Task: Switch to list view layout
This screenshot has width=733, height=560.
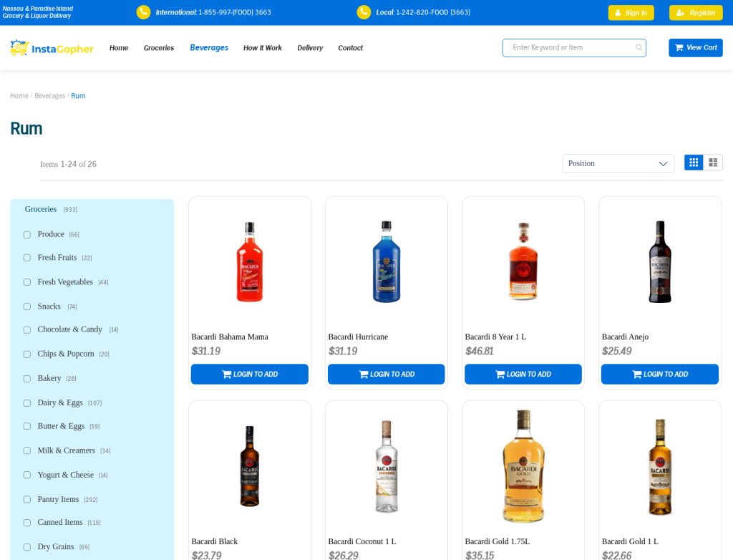Action: [x=713, y=163]
